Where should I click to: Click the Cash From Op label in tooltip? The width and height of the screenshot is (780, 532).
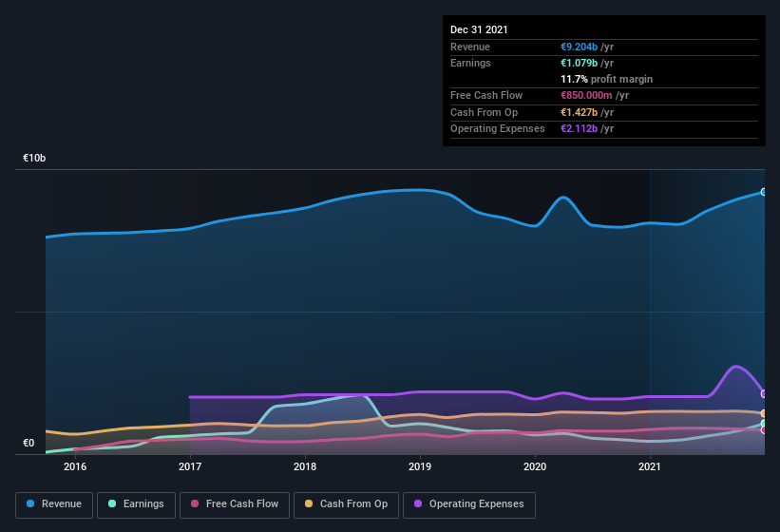coord(484,112)
